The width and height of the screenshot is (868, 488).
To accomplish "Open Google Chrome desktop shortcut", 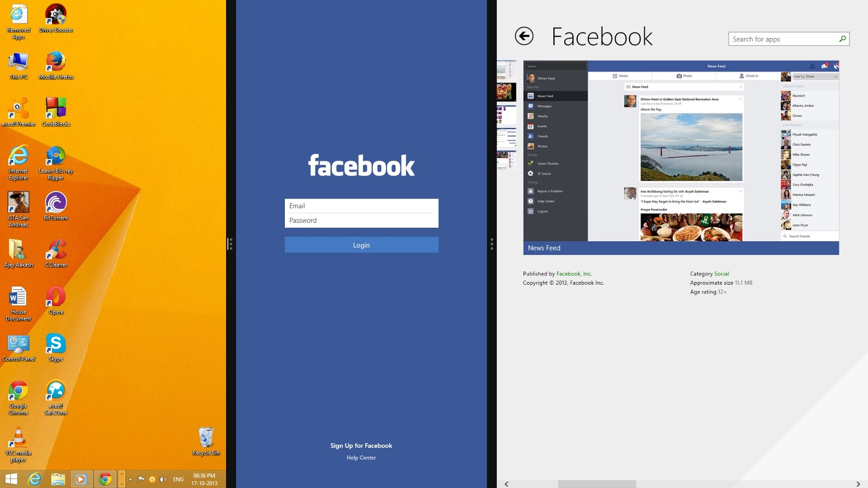I will [18, 397].
